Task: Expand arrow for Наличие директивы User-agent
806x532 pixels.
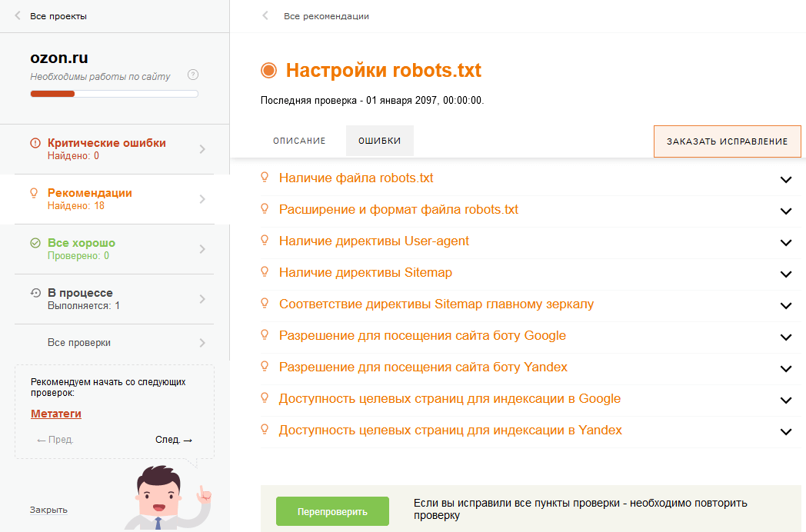Action: [785, 243]
